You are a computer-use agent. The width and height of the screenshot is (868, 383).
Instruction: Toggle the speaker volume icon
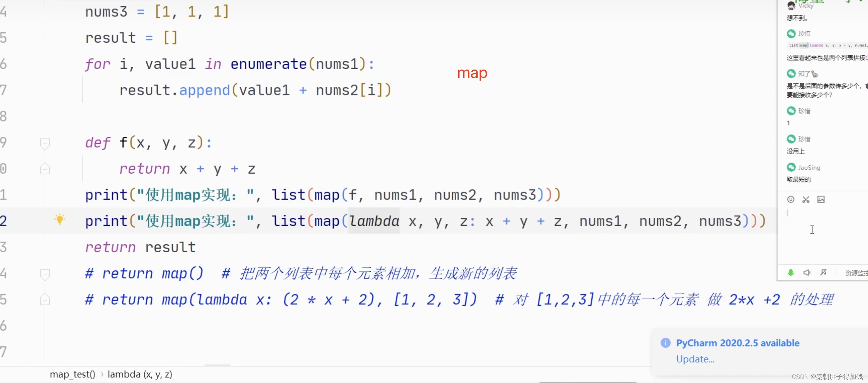(807, 272)
